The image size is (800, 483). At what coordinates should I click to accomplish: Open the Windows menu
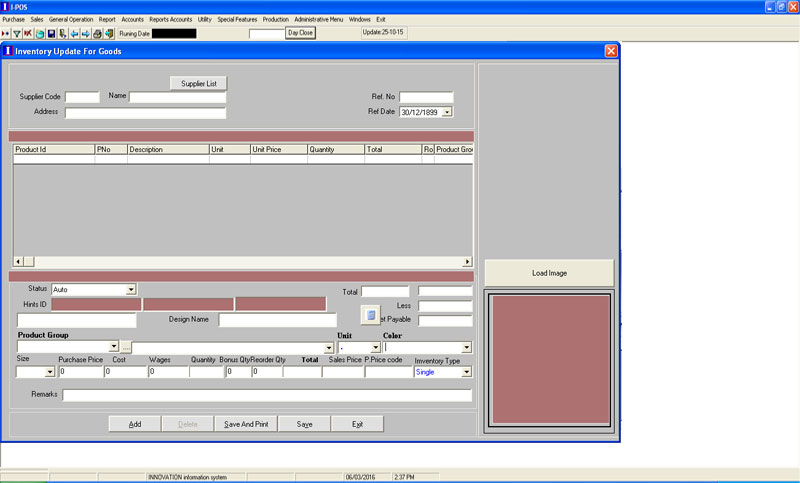360,19
